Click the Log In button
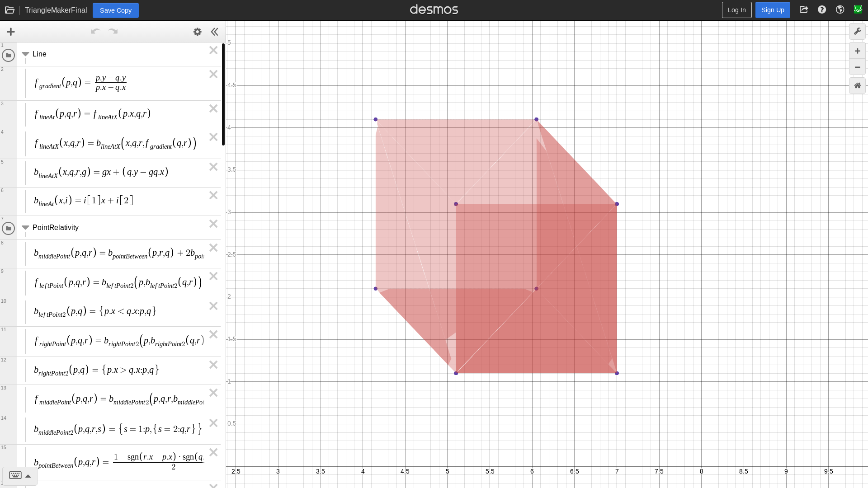The width and height of the screenshot is (868, 488). point(736,10)
